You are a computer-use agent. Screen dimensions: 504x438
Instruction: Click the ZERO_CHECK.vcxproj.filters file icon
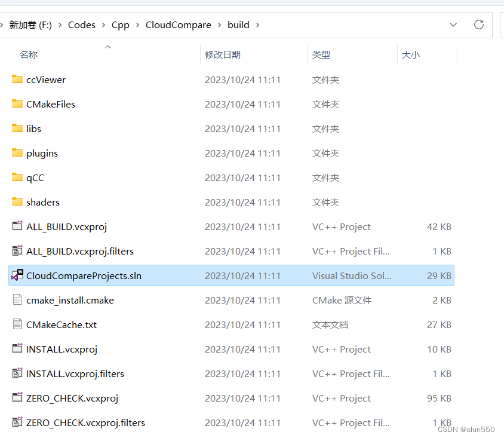click(17, 422)
